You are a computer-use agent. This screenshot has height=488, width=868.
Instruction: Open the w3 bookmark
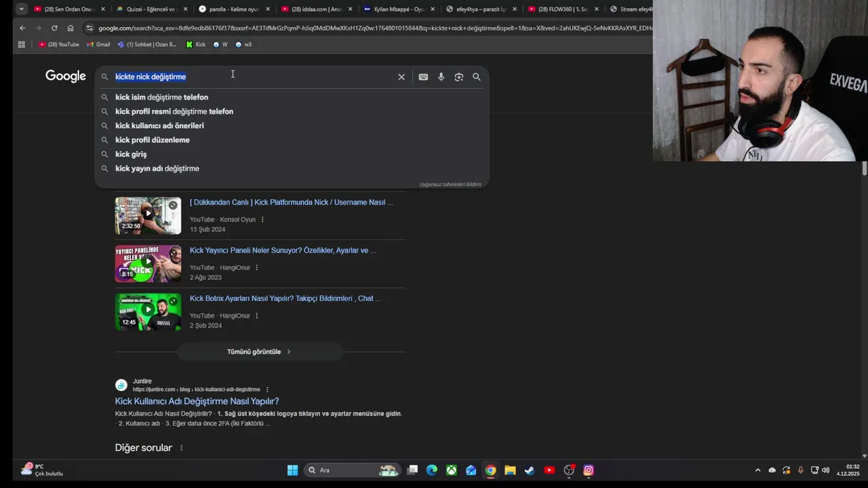[243, 44]
